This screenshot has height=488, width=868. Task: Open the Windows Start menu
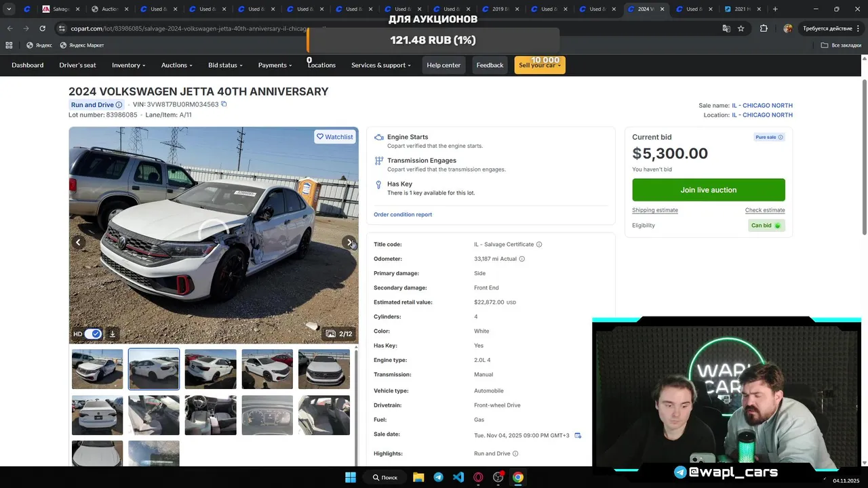[x=351, y=477]
